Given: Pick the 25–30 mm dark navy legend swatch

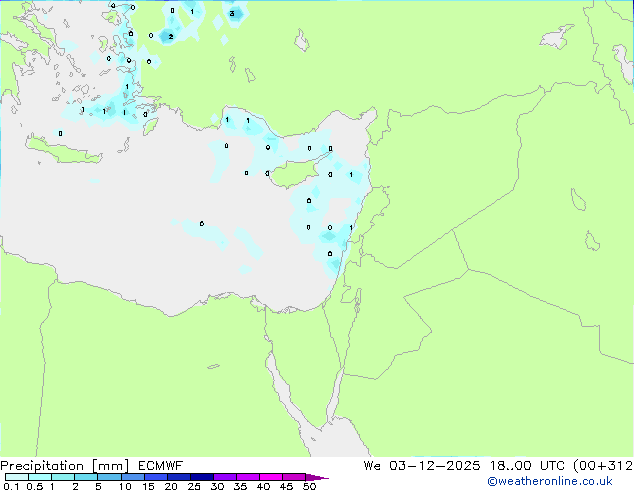Looking at the screenshot, I should 202,477.
